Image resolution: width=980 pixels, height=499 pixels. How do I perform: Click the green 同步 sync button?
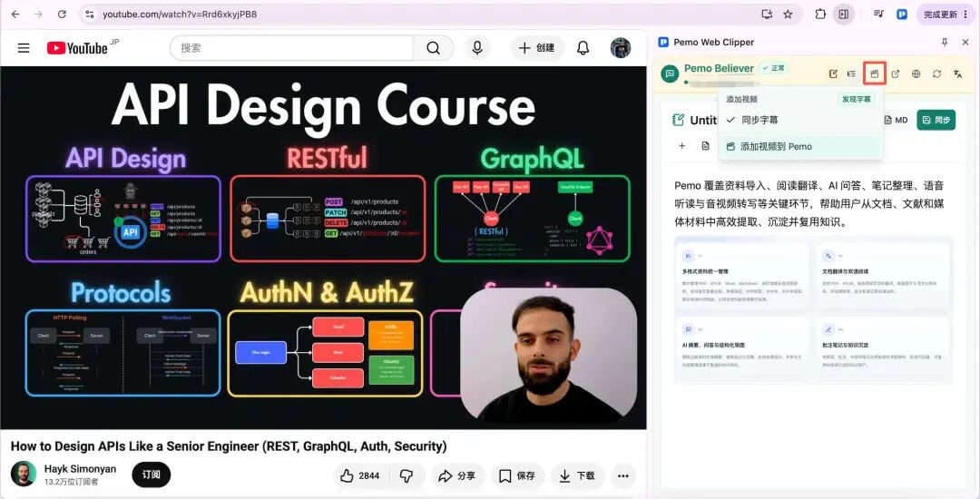point(936,120)
